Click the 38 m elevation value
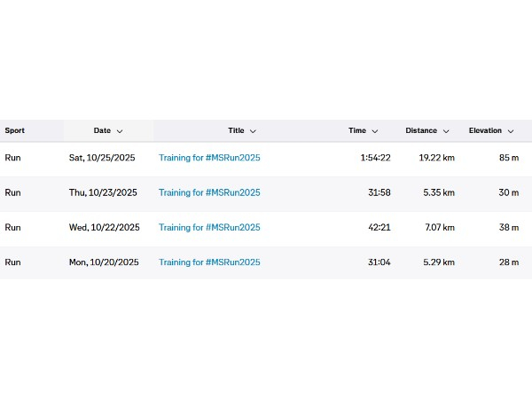Viewport: 532px width, 399px height. pyautogui.click(x=508, y=227)
